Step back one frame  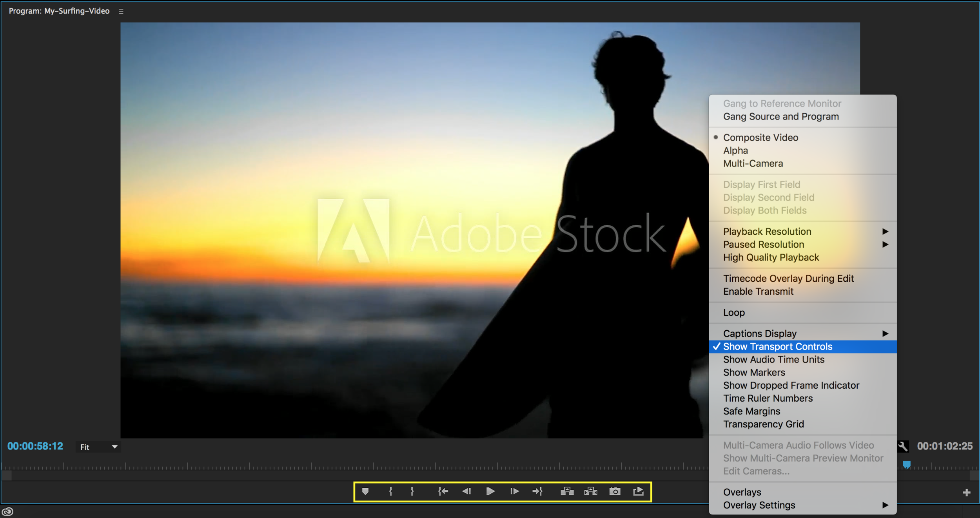tap(466, 491)
